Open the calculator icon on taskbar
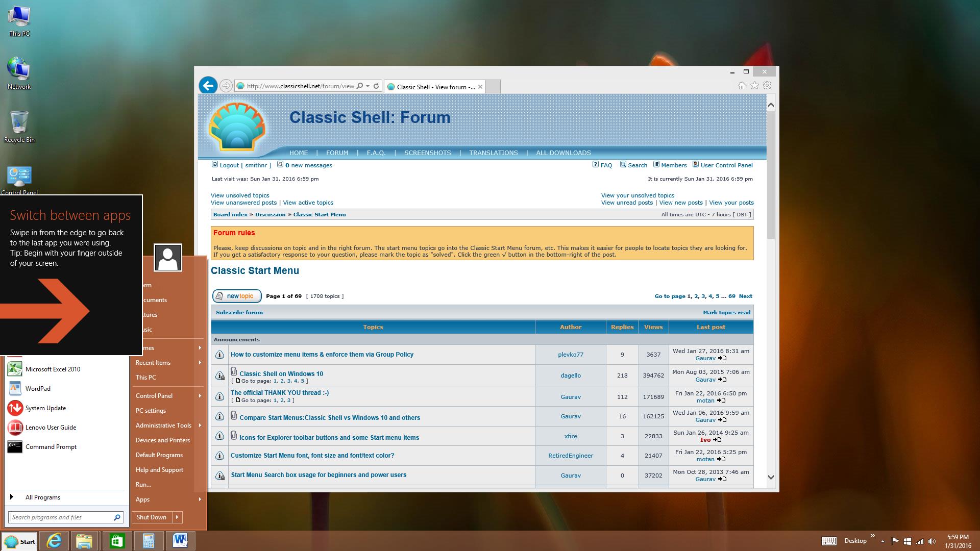This screenshot has height=551, width=980. [x=149, y=540]
